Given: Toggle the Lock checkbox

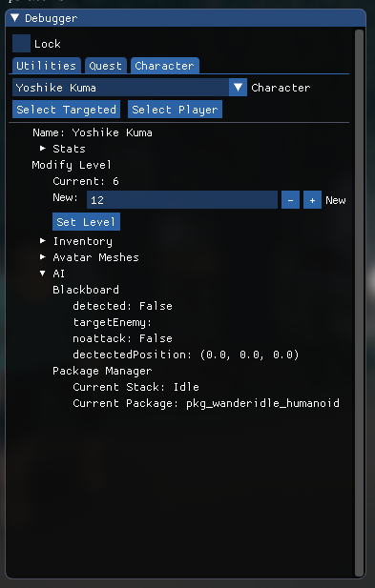Looking at the screenshot, I should (21, 44).
